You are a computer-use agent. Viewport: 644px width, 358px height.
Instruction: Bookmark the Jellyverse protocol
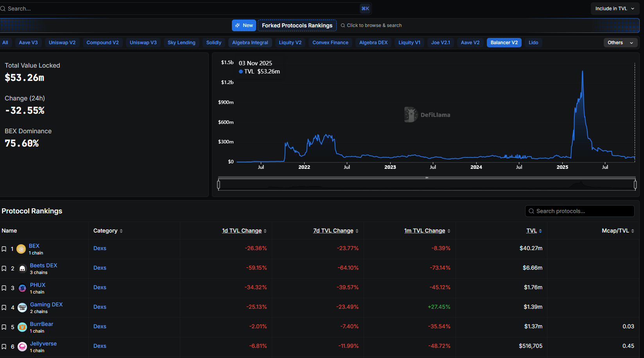4,347
